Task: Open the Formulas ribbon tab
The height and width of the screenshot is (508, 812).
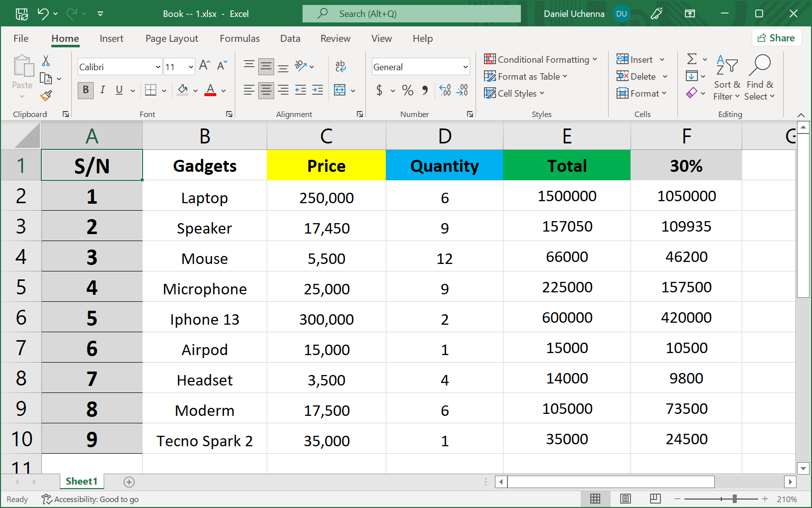Action: [x=240, y=38]
